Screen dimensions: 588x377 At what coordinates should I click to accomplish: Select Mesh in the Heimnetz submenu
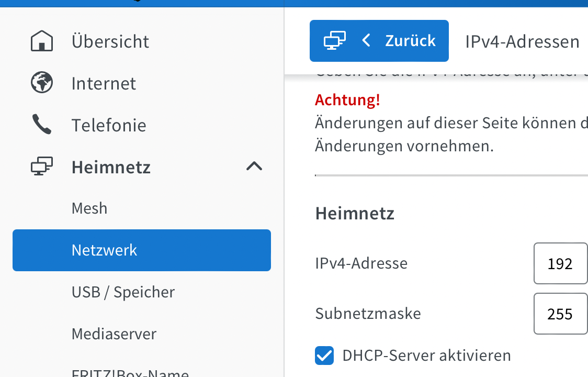[89, 208]
